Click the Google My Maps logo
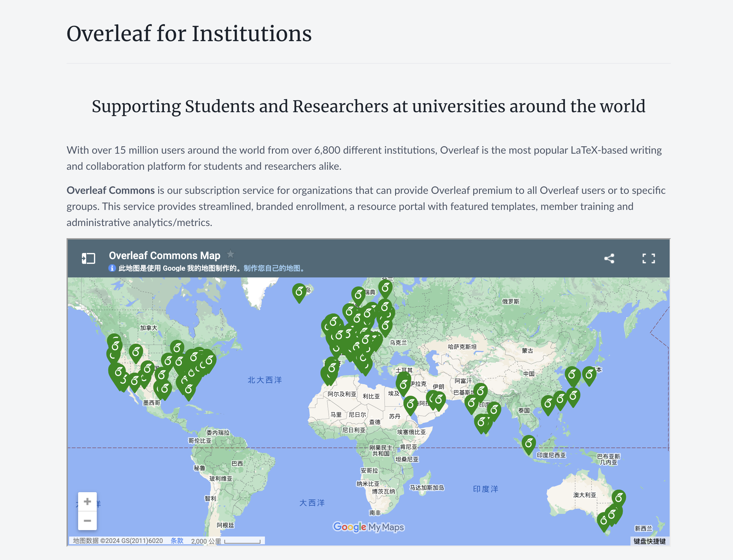Viewport: 733px width, 560px height. click(368, 527)
